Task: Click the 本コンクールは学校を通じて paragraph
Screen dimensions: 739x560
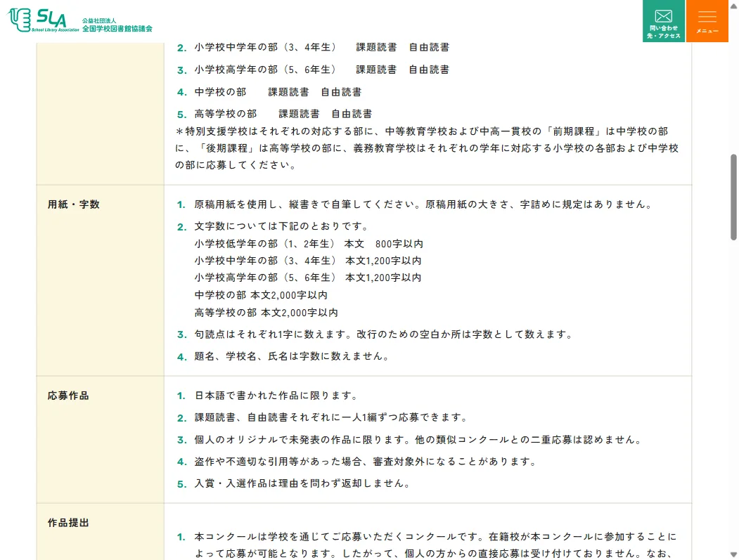Action: 435,545
